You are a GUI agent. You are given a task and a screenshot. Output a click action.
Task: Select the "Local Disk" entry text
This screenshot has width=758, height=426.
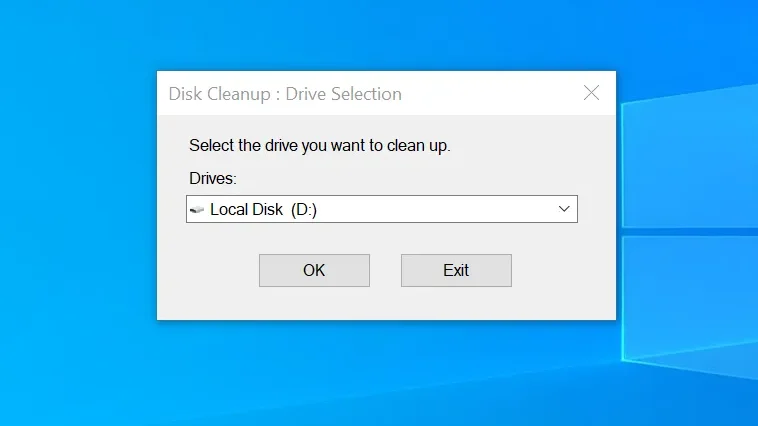point(247,210)
